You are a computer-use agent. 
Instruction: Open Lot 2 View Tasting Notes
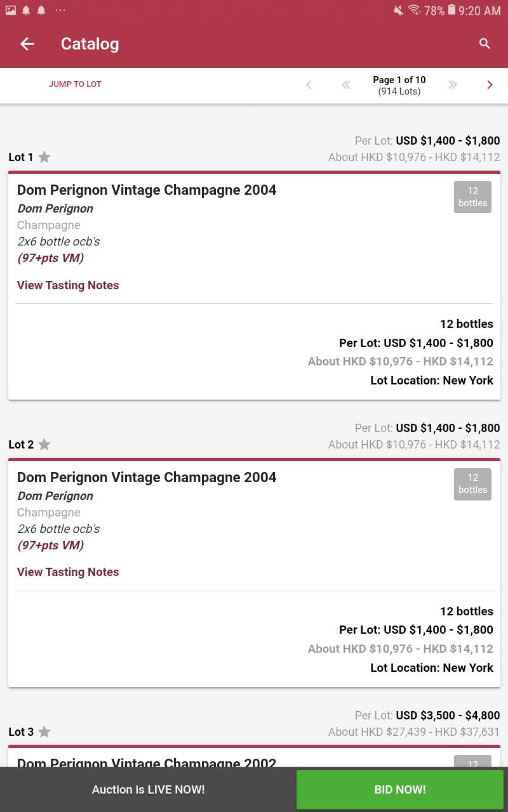pyautogui.click(x=68, y=572)
